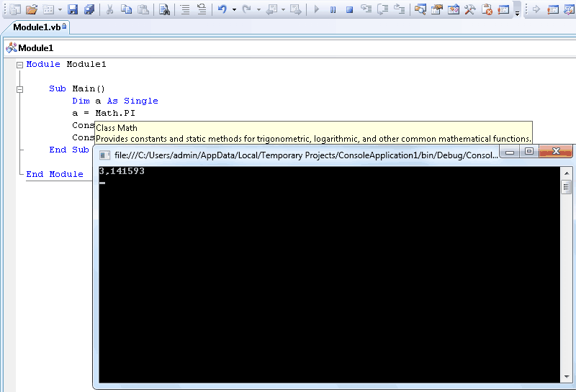Click the 'End Sub' line in the editor
Viewport: 576px width, 392px height.
click(x=69, y=150)
